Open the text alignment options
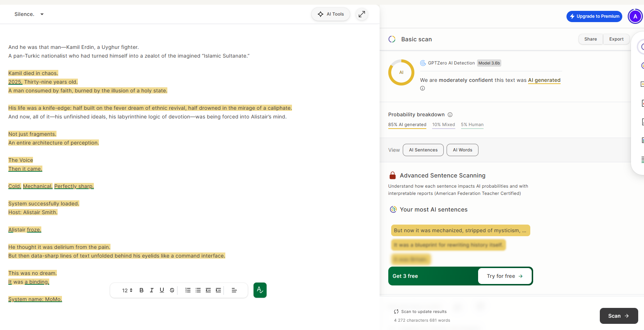 (x=234, y=290)
